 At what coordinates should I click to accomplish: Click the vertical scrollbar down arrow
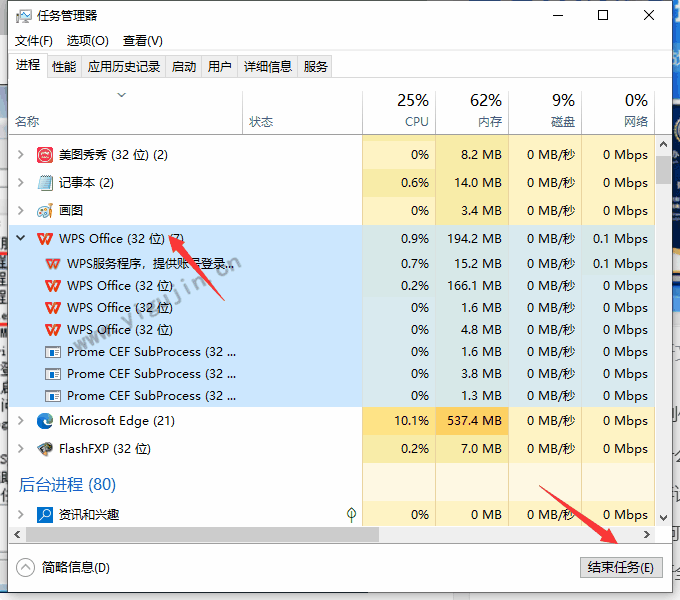click(x=663, y=518)
